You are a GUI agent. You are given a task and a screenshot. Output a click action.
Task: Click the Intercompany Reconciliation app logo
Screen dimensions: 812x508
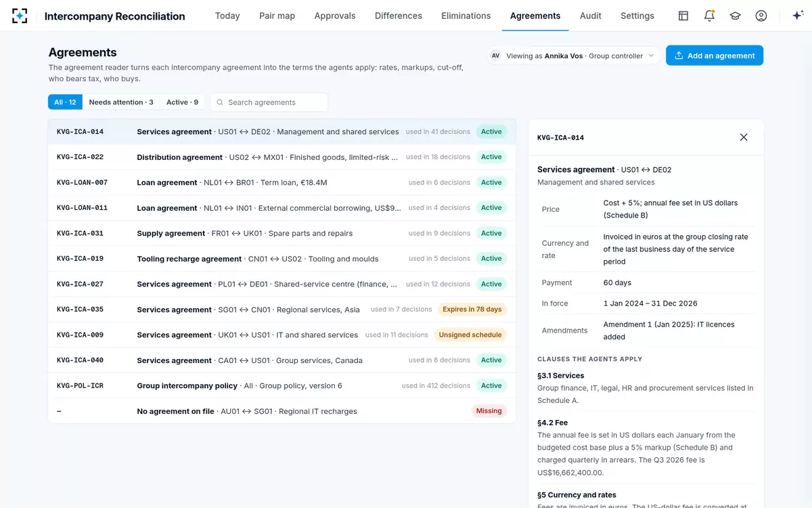pos(20,16)
